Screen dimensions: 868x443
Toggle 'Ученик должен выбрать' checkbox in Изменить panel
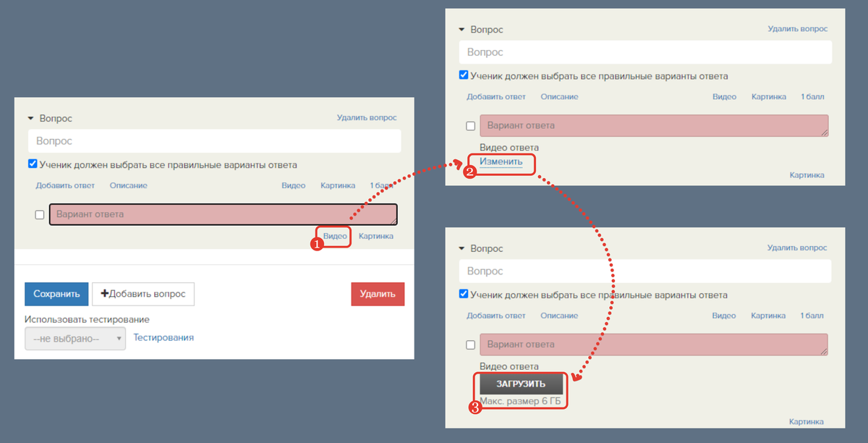pyautogui.click(x=464, y=75)
